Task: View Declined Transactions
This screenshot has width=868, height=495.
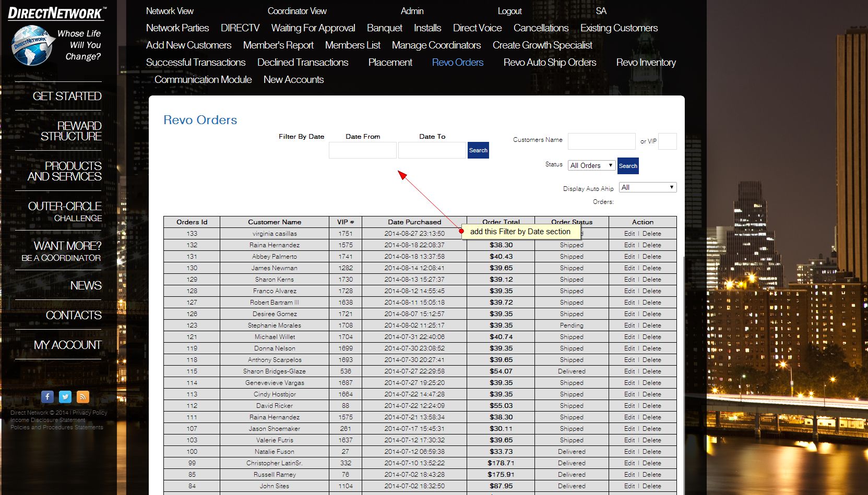Action: coord(303,63)
